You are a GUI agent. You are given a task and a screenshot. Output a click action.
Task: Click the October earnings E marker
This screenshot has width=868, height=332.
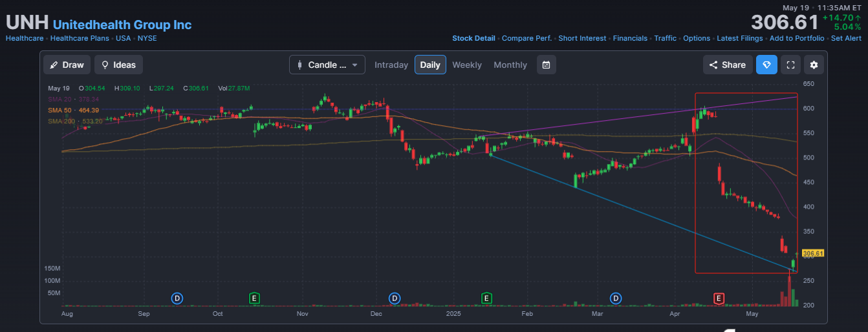click(255, 298)
